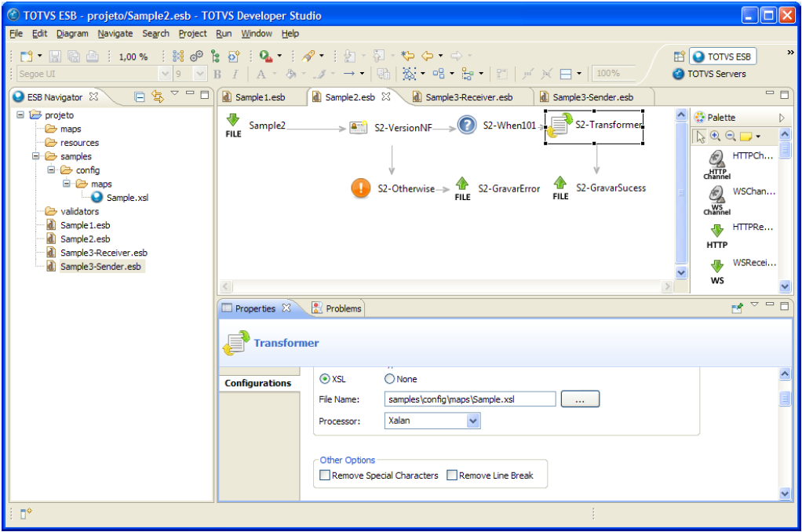
Task: Collapse the samples folder node
Action: 36,156
